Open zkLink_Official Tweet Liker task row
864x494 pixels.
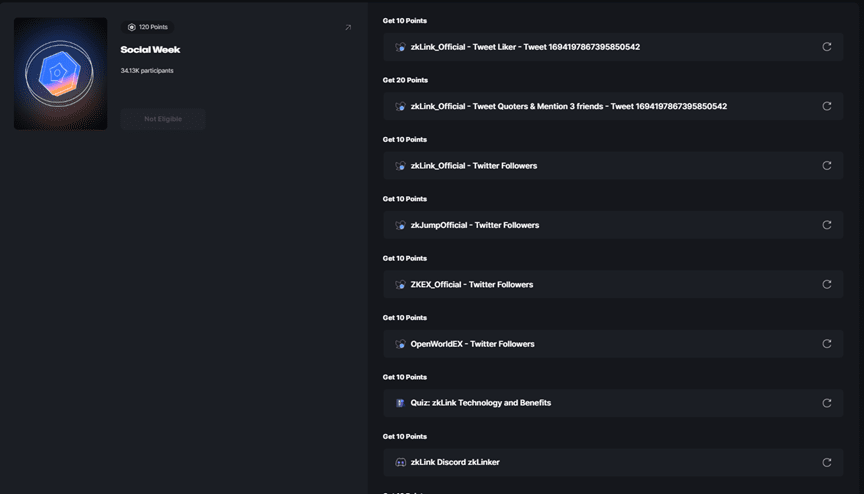coord(613,47)
